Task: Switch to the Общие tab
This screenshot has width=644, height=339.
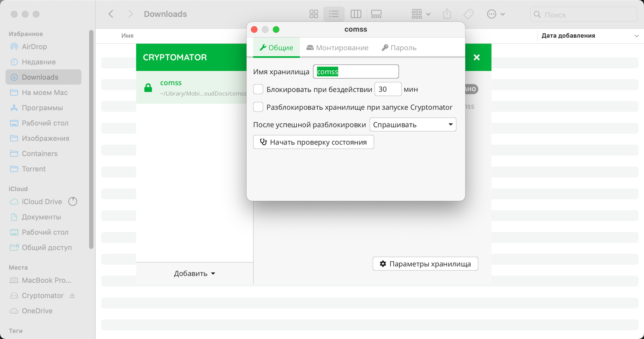Action: [276, 48]
